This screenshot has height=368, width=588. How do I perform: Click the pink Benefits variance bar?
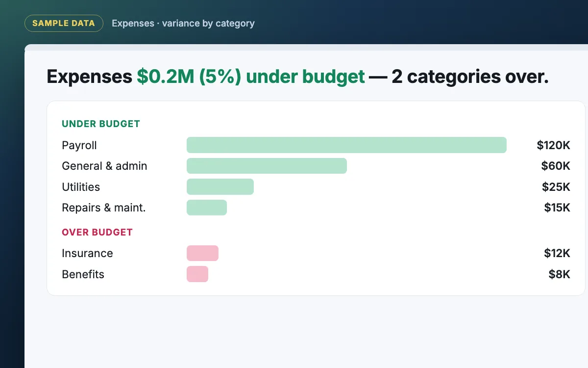197,274
